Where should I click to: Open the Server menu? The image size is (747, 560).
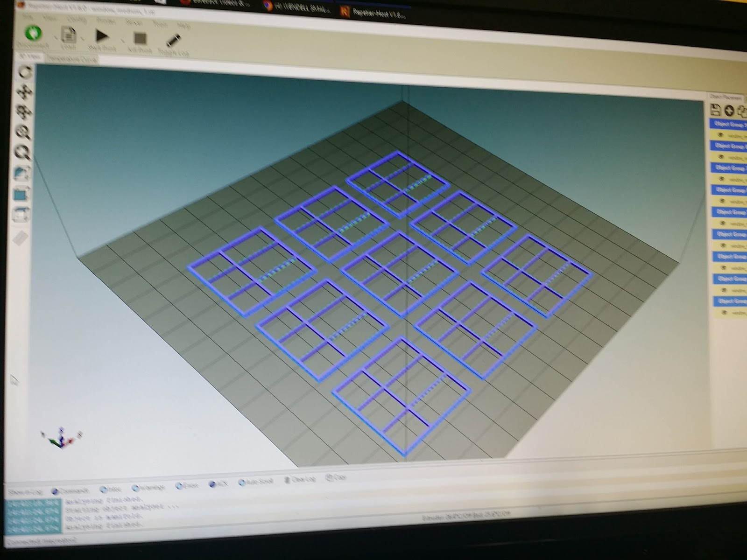click(x=134, y=22)
